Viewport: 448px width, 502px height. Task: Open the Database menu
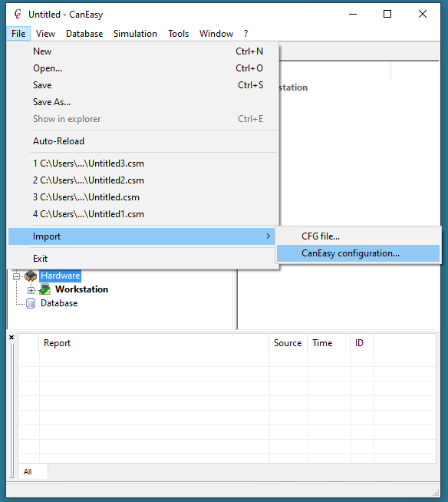(x=84, y=34)
